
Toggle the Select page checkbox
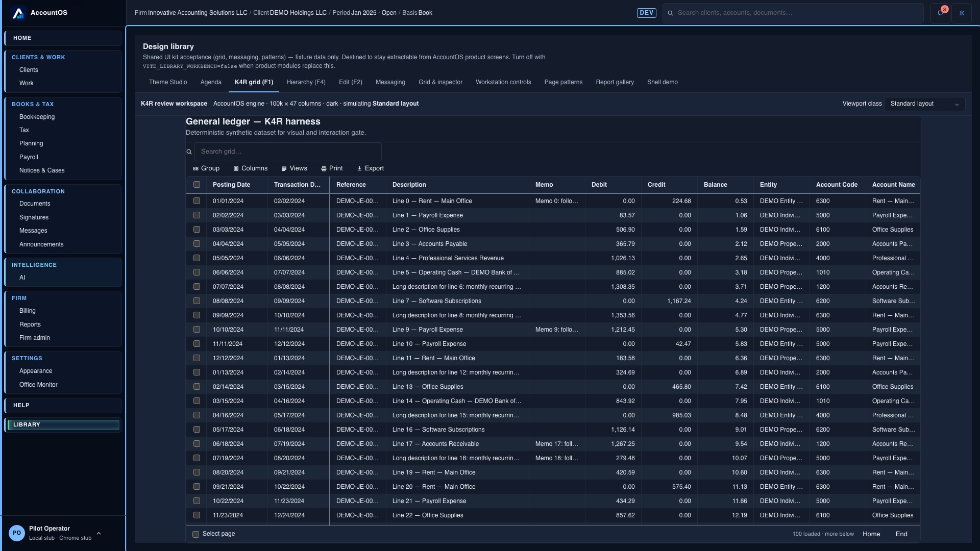click(x=195, y=534)
